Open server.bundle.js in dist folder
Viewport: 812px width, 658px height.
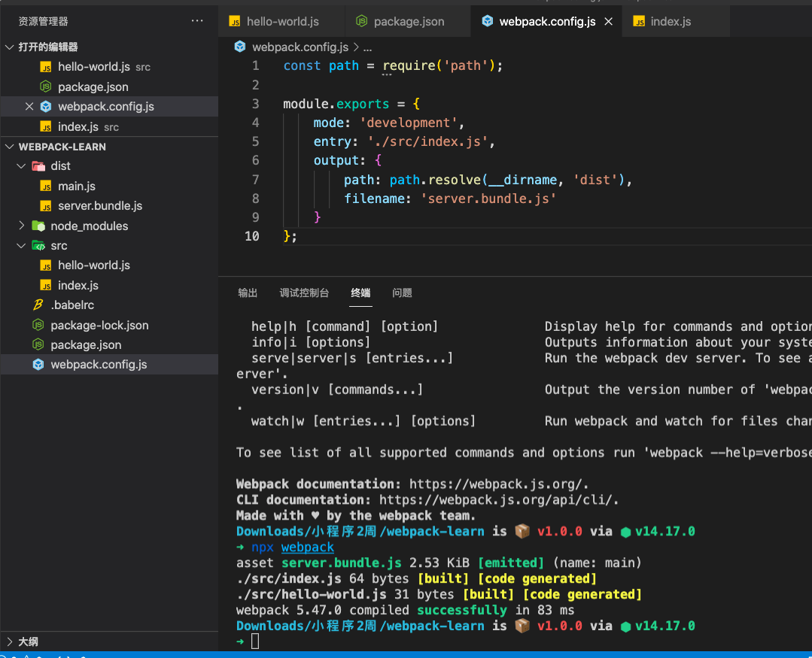click(x=100, y=206)
